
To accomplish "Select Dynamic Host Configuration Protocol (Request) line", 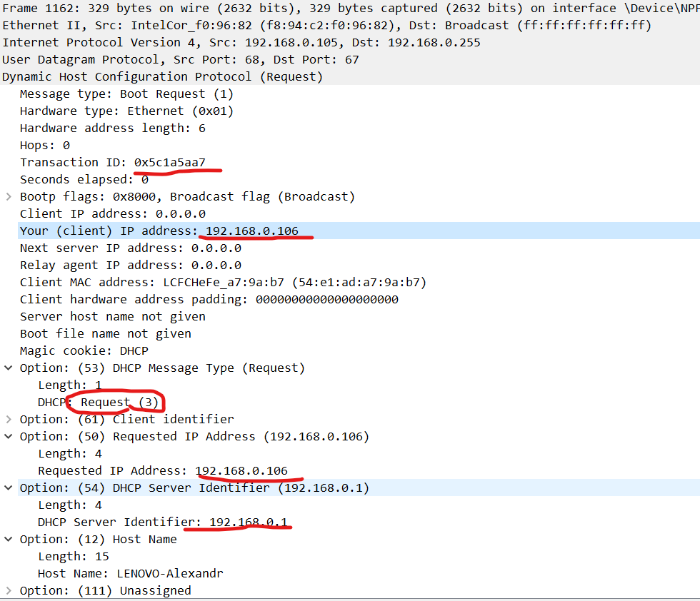I will click(350, 77).
